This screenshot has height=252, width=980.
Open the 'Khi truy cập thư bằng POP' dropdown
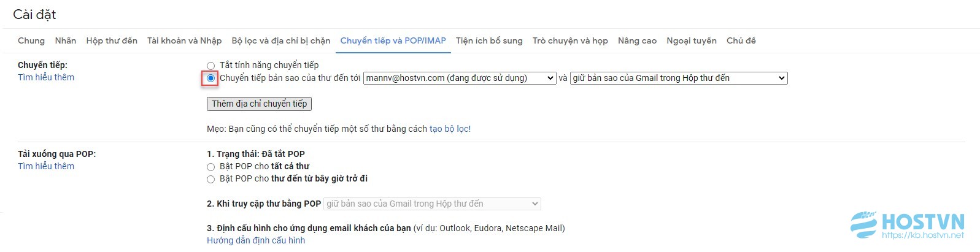[432, 204]
